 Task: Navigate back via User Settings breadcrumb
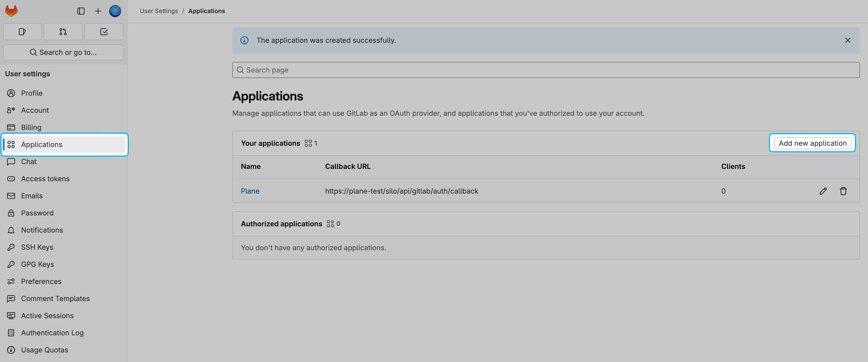[159, 11]
